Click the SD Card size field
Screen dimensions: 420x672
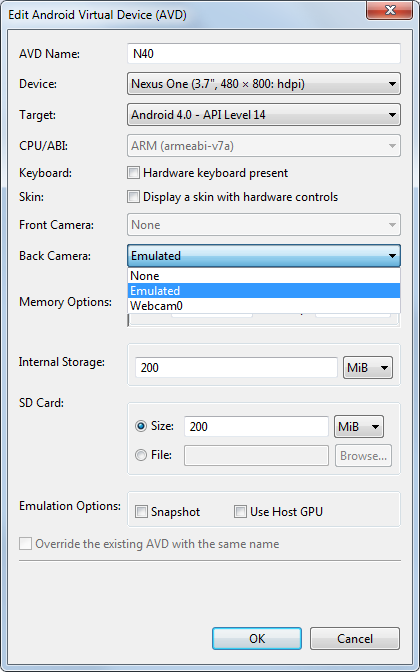256,426
